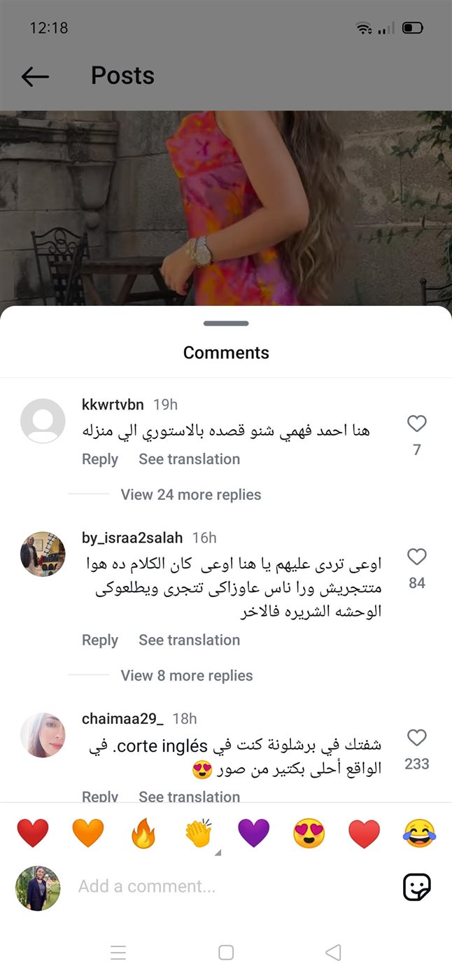
Task: Insert the laughing tears emoji
Action: coord(420,834)
